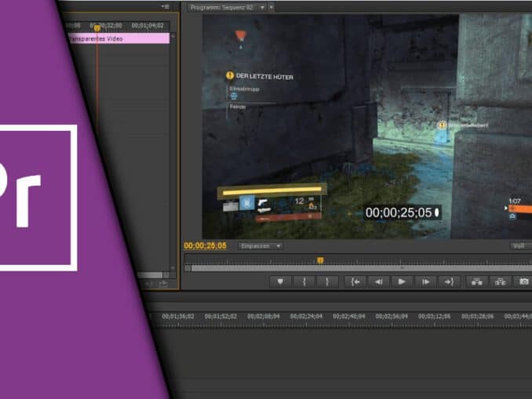532x399 pixels.
Task: Close the Programm: Sequenz 02 tab
Action: (x=271, y=6)
